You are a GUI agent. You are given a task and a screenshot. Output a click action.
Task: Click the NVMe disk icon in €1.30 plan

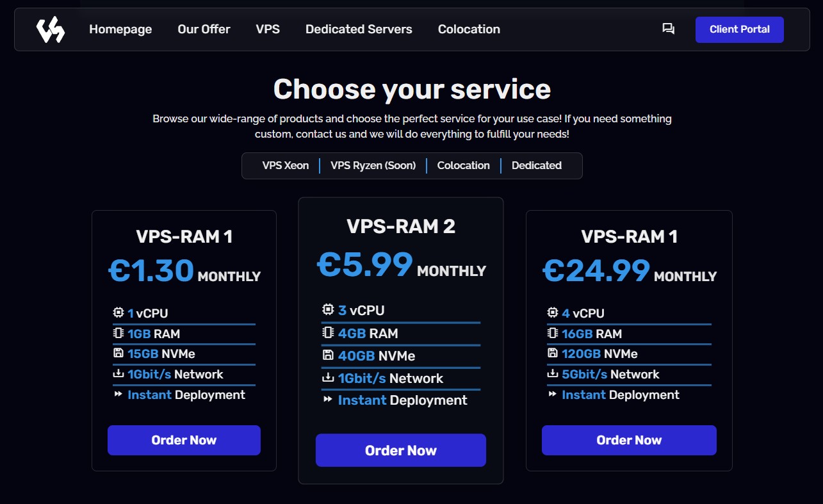tap(118, 354)
